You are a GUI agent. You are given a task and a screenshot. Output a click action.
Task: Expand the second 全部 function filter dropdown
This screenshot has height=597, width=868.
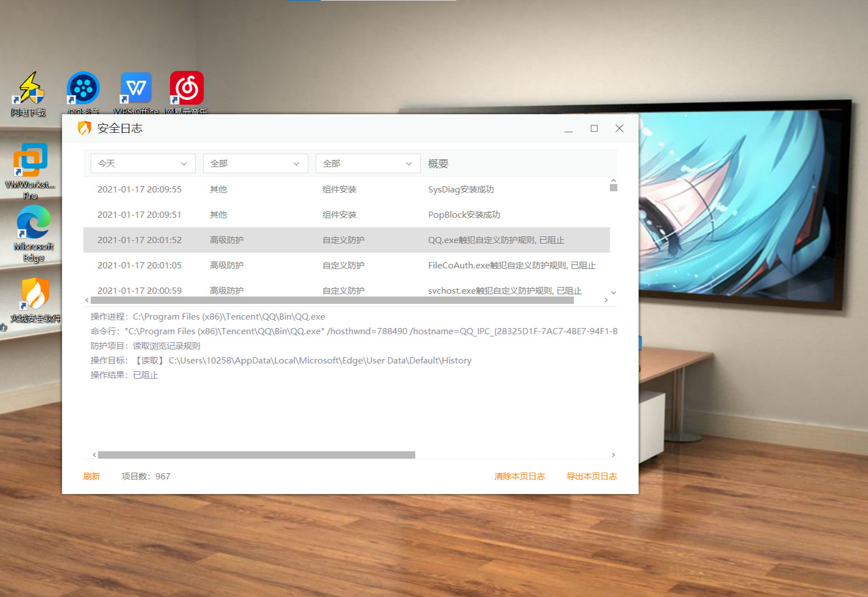368,163
